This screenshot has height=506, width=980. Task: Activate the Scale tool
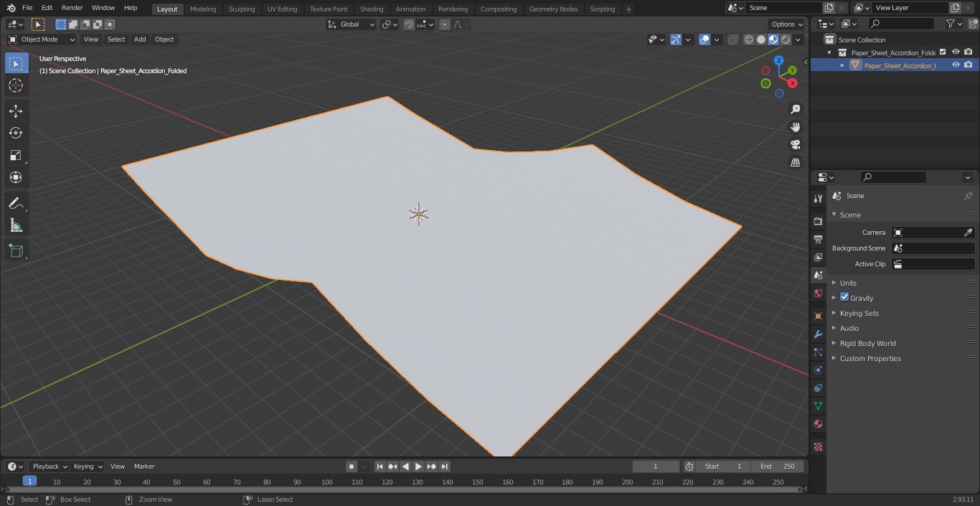point(16,155)
